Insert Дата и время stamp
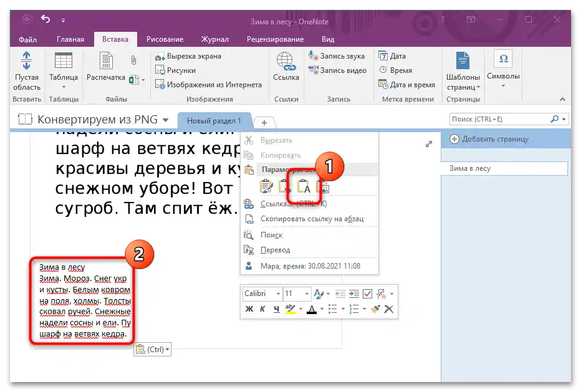Viewport: 581px width, 392px height. (406, 85)
